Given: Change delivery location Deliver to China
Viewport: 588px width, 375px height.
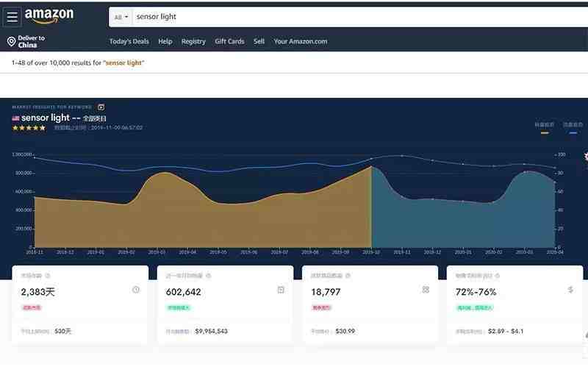Looking at the screenshot, I should point(26,42).
